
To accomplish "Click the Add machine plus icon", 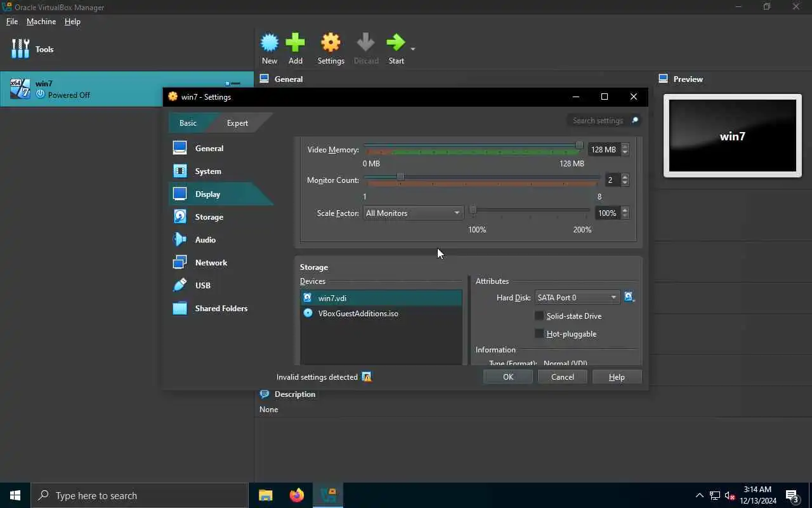I will coord(295,43).
